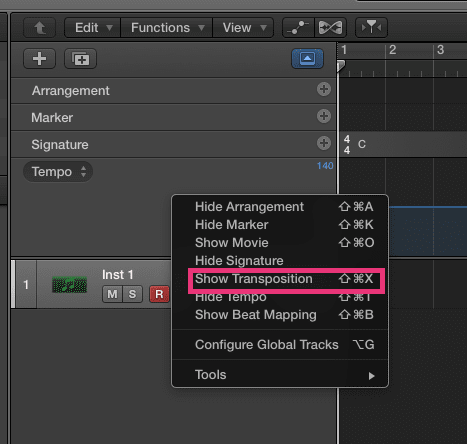Click the Flex bowtie icon
The image size is (467, 444).
tap(330, 28)
